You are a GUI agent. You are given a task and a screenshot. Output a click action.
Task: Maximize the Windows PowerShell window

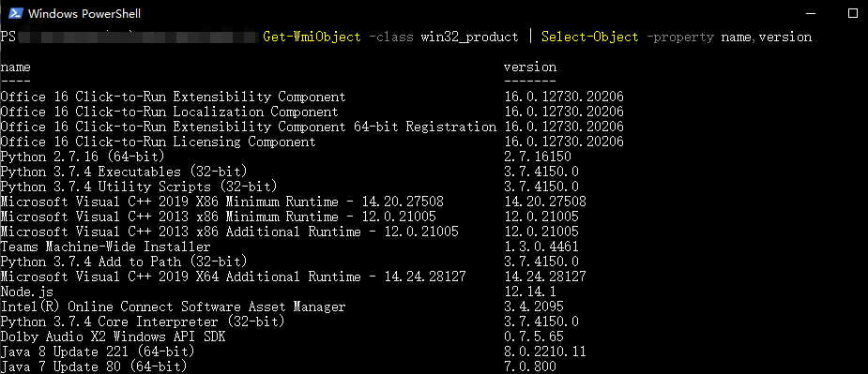(852, 13)
